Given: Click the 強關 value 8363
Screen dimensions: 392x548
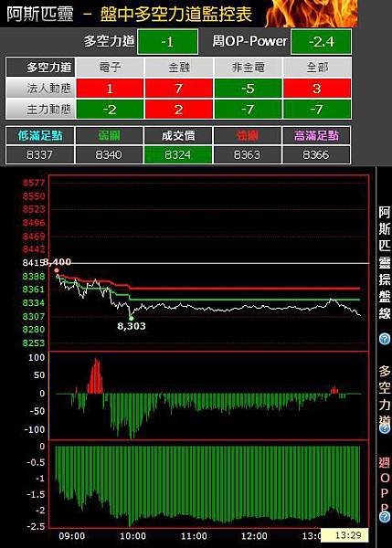Looking at the screenshot, I should click(248, 154).
